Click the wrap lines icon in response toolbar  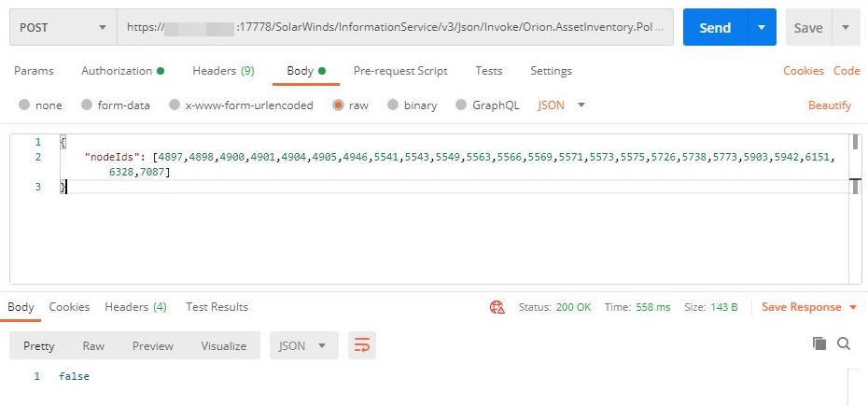pyautogui.click(x=361, y=345)
